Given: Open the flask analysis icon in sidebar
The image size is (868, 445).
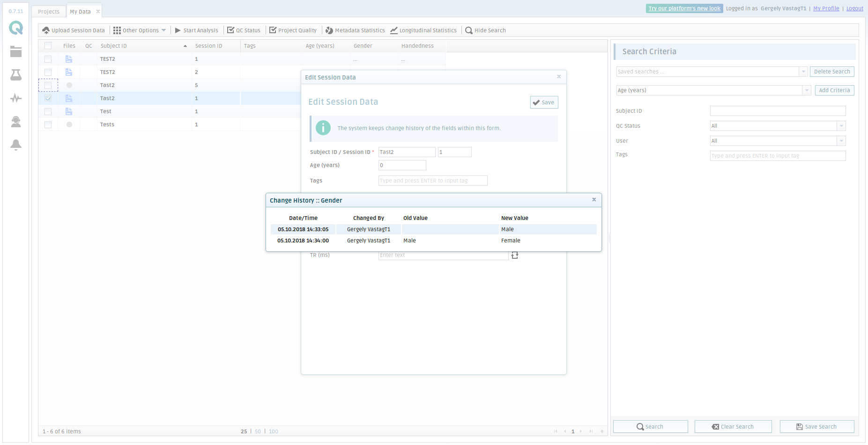Looking at the screenshot, I should click(16, 75).
